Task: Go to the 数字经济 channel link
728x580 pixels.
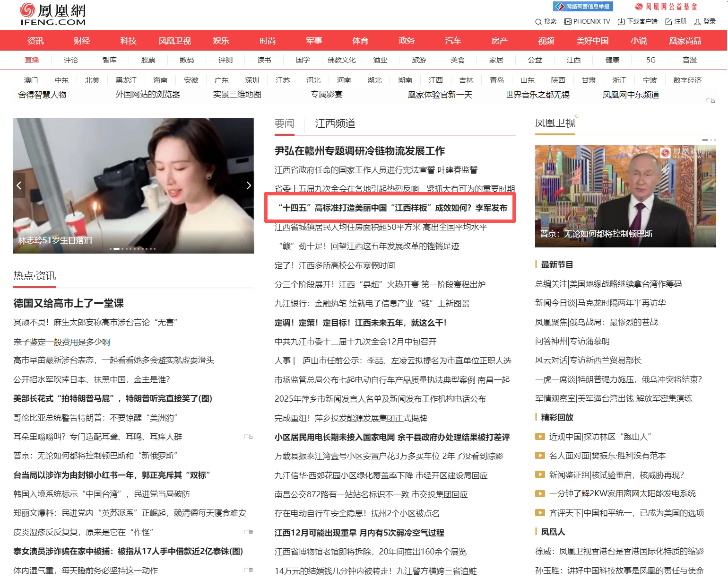Action: 687,80
